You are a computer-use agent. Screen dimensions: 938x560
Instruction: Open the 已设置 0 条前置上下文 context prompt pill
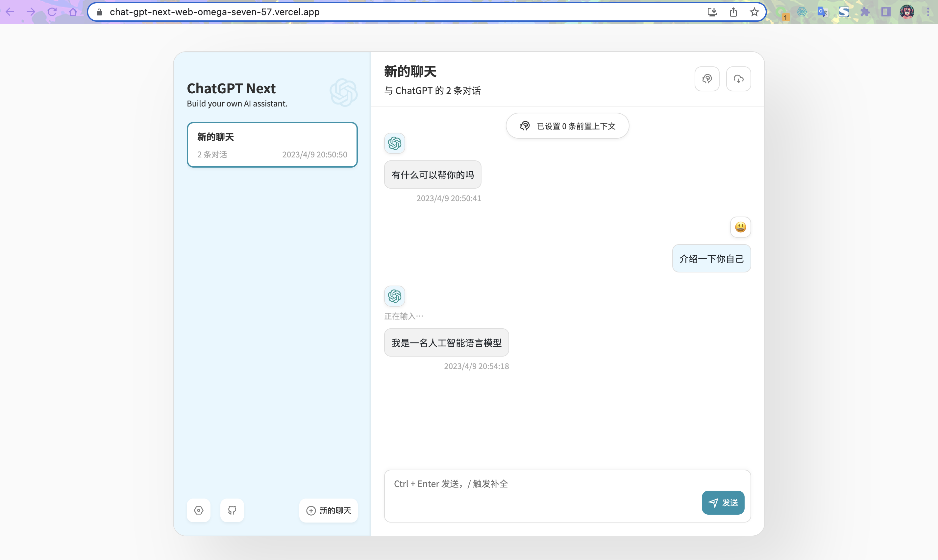tap(567, 126)
